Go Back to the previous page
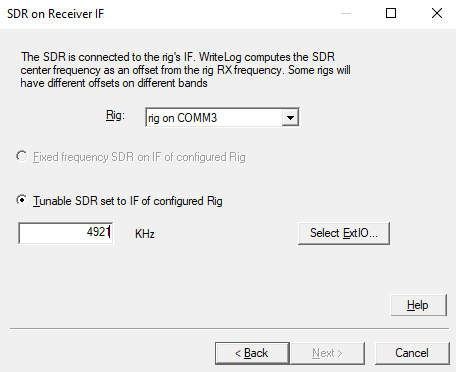The height and width of the screenshot is (372, 456). point(252,353)
